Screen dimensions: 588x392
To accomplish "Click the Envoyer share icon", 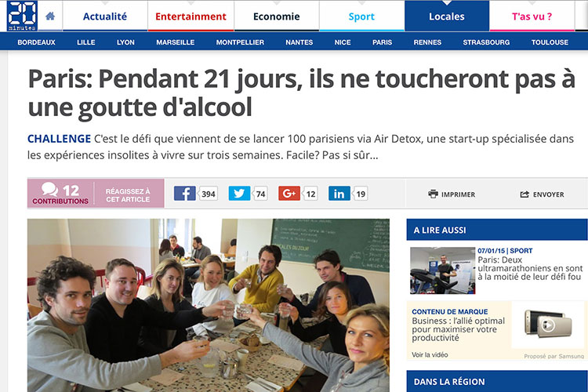I will [524, 194].
